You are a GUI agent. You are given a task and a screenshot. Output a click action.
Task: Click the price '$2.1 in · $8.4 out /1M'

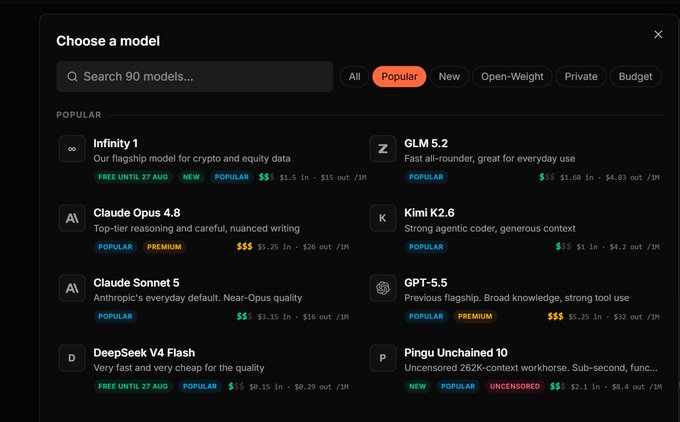click(616, 386)
